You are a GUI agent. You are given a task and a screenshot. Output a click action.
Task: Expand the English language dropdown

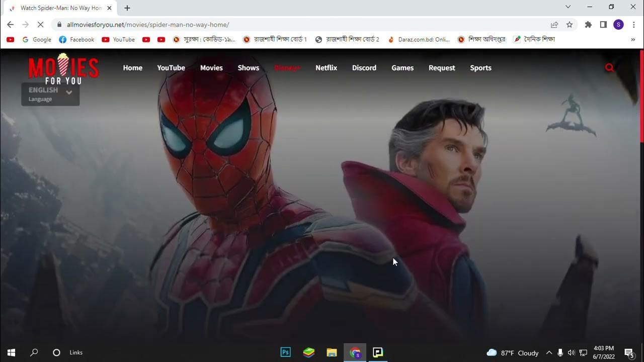(x=50, y=94)
